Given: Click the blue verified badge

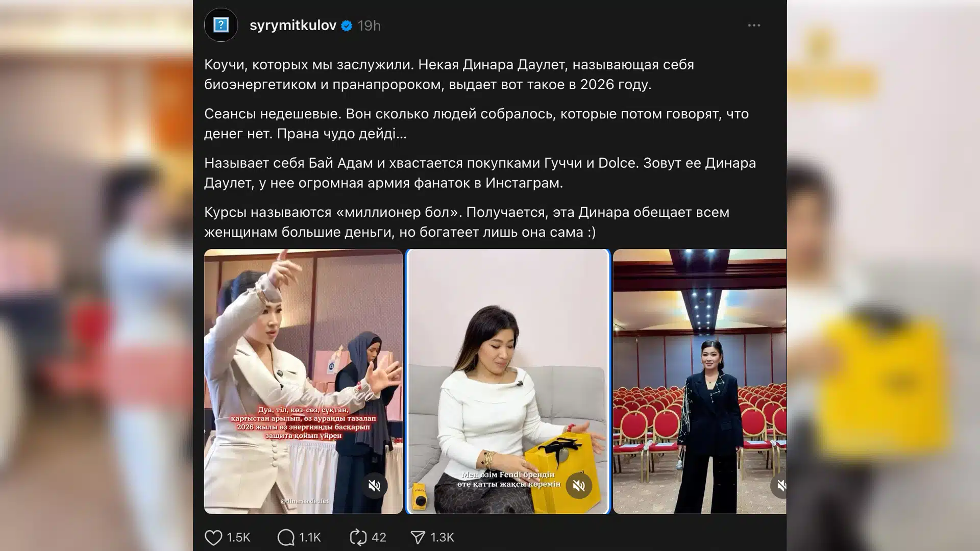Looking at the screenshot, I should [x=347, y=26].
